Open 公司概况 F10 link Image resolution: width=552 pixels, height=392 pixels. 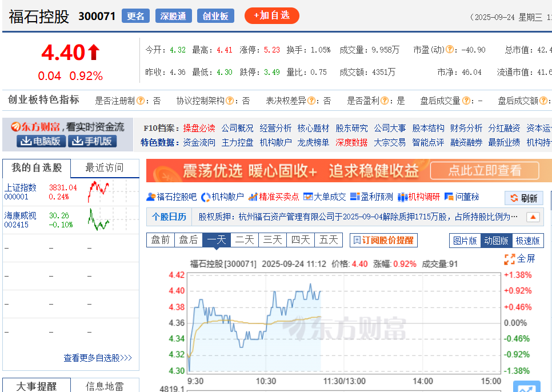pyautogui.click(x=237, y=128)
